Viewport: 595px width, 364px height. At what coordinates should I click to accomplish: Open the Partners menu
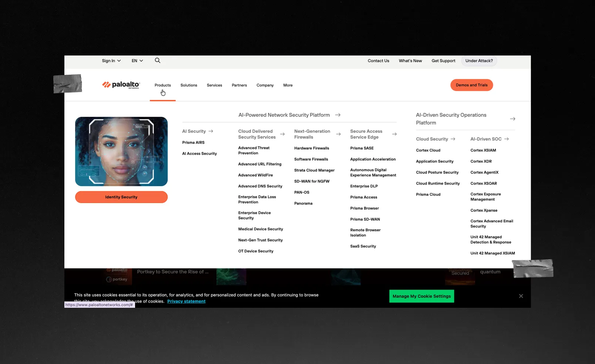pos(239,85)
